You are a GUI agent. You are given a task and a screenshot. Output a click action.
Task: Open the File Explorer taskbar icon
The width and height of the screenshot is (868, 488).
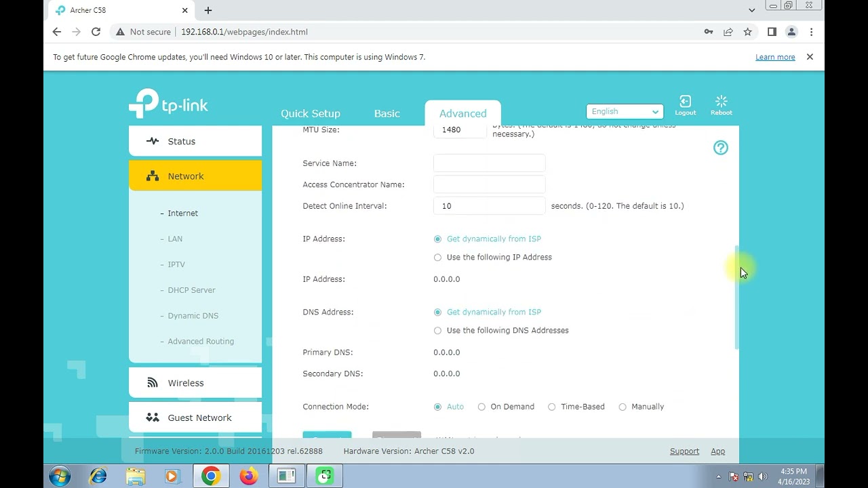coord(136,476)
